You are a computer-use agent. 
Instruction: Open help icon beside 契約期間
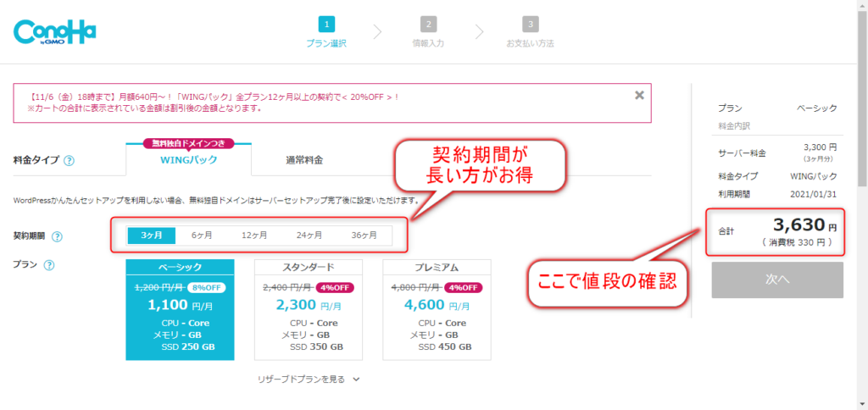click(x=57, y=236)
